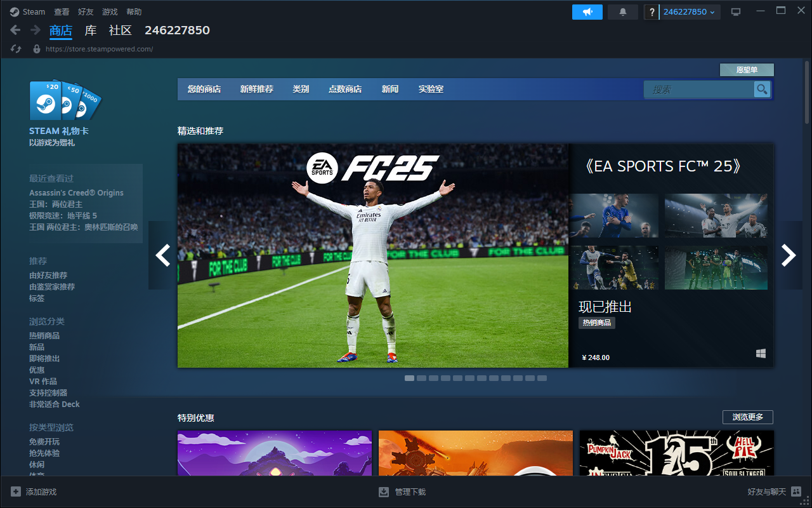812x508 pixels.
Task: Open Assassin's Creed® Origins from recently viewed
Action: point(76,193)
